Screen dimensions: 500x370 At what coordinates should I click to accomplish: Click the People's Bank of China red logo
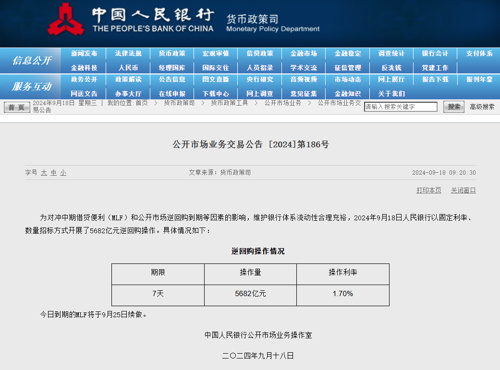[66, 19]
